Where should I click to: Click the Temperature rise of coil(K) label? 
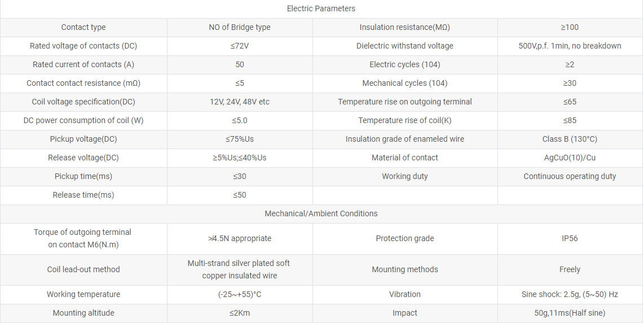[405, 120]
